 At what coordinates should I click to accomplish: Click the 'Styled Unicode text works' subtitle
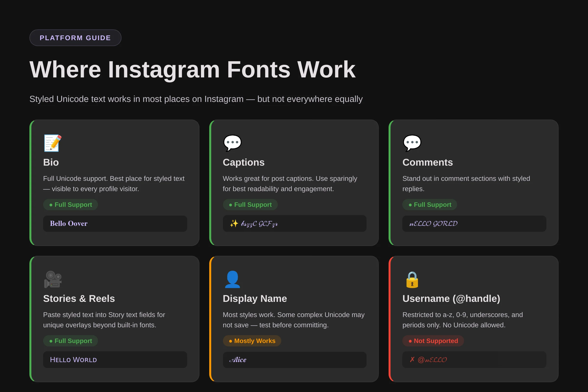tap(196, 99)
